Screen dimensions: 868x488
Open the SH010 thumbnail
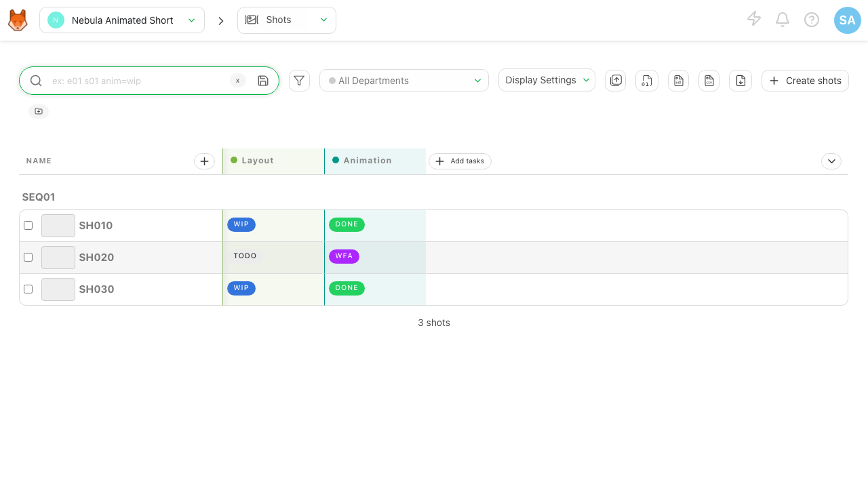coord(58,226)
